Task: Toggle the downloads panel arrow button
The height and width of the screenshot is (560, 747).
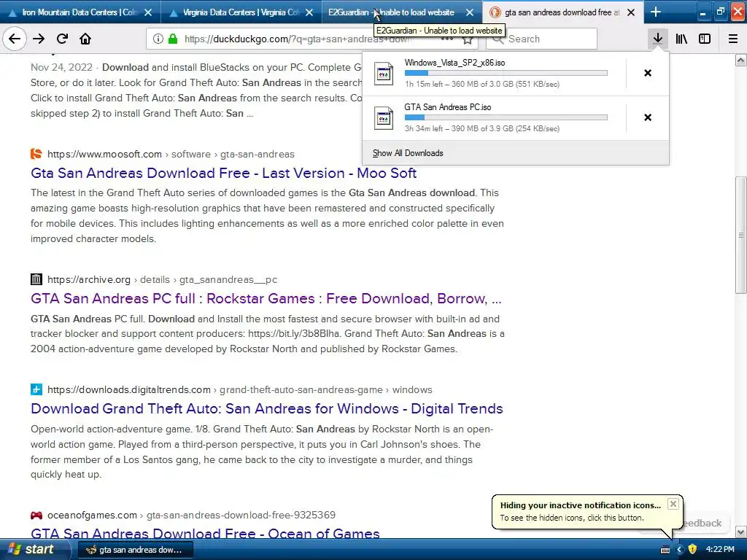Action: [x=657, y=39]
